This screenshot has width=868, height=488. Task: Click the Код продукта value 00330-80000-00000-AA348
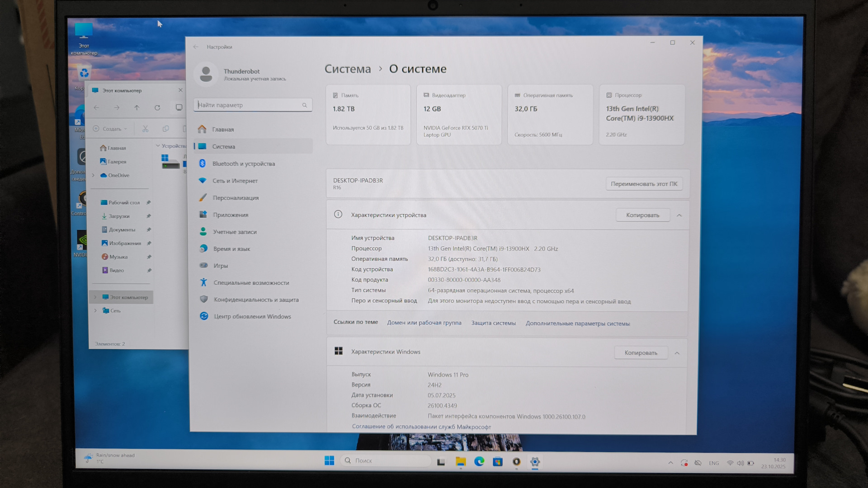tap(464, 280)
